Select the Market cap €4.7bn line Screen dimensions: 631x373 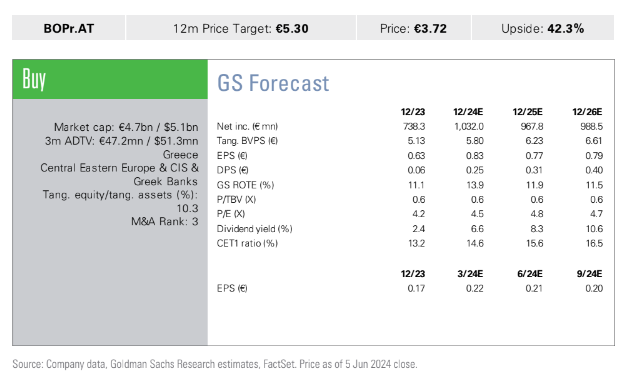[x=126, y=127]
